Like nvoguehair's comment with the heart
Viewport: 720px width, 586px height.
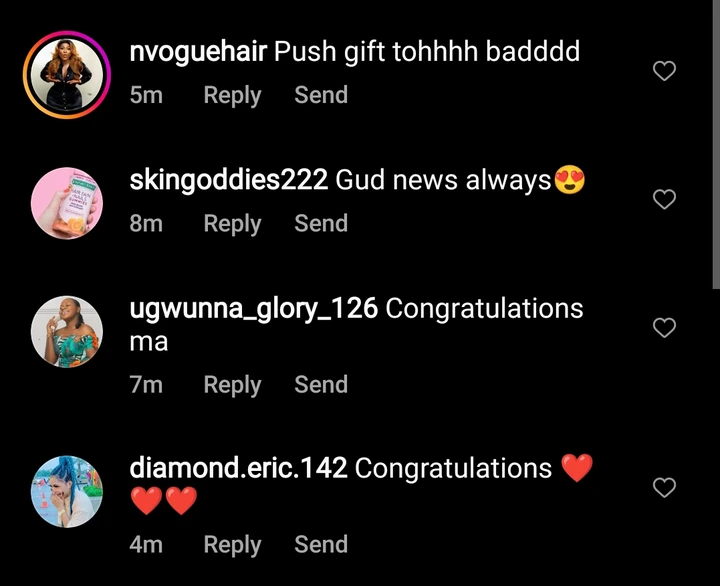pyautogui.click(x=664, y=71)
